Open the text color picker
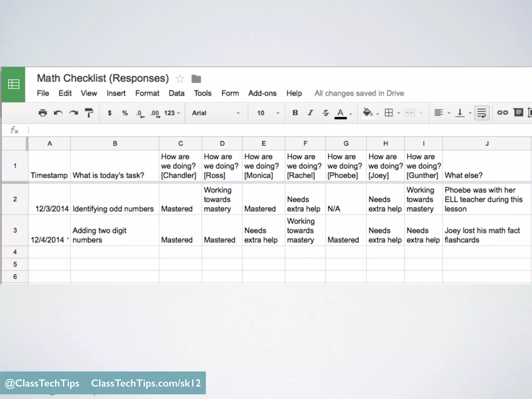The width and height of the screenshot is (532, 399). 341,113
